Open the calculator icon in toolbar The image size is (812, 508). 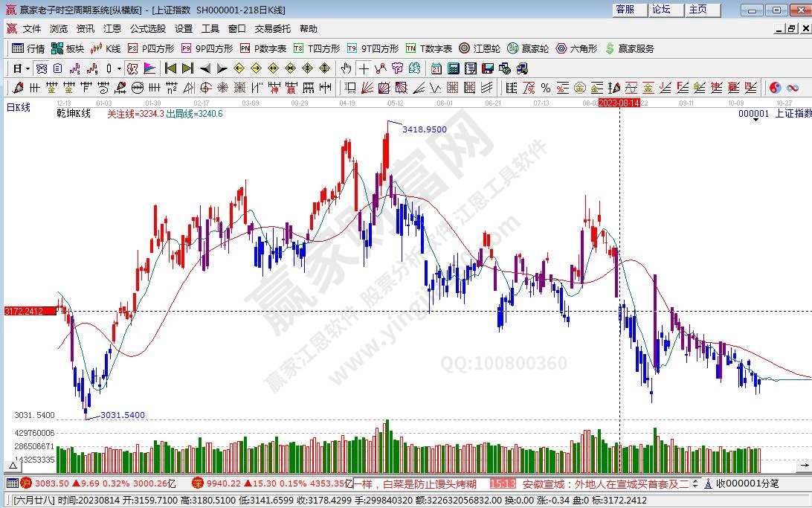pyautogui.click(x=454, y=68)
